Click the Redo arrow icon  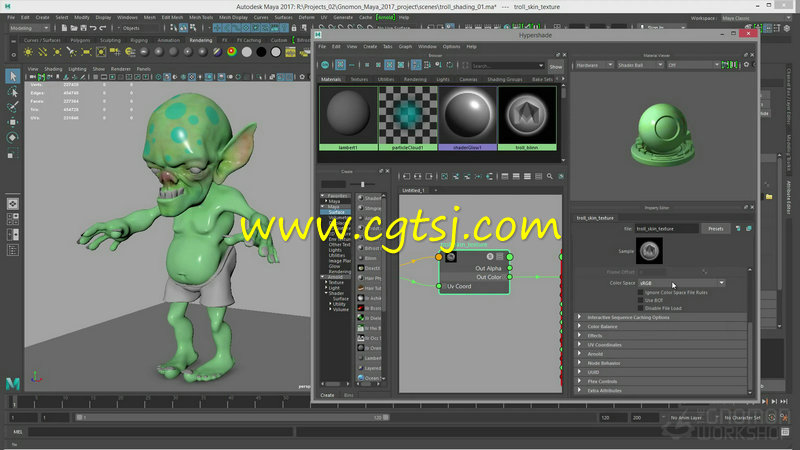(103, 28)
